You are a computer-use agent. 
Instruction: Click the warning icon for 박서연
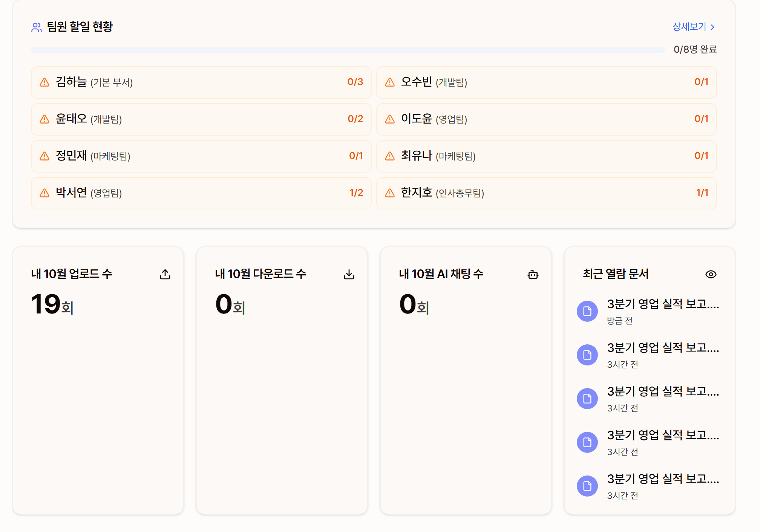tap(44, 193)
